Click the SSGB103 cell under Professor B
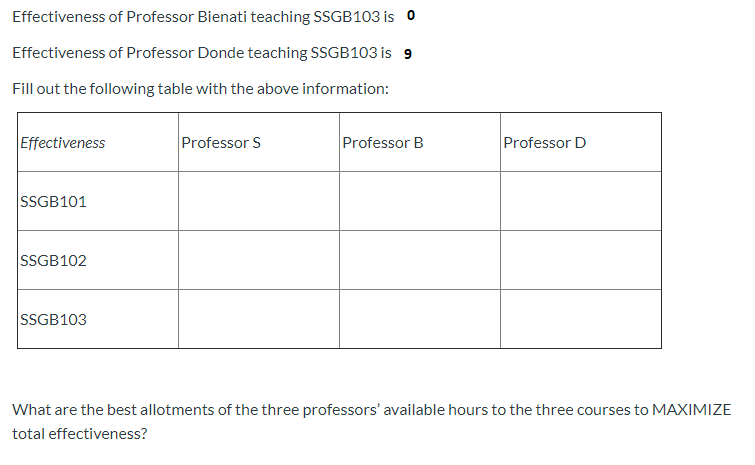Image resolution: width=755 pixels, height=465 pixels. [419, 319]
